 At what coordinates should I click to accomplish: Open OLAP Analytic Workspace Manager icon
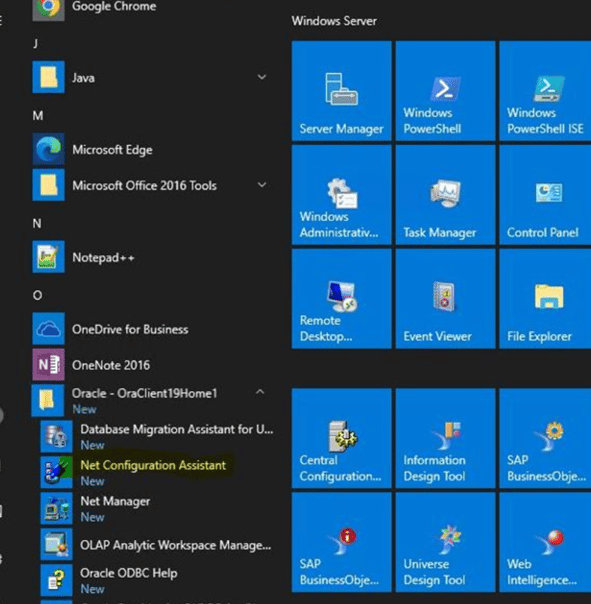point(57,544)
